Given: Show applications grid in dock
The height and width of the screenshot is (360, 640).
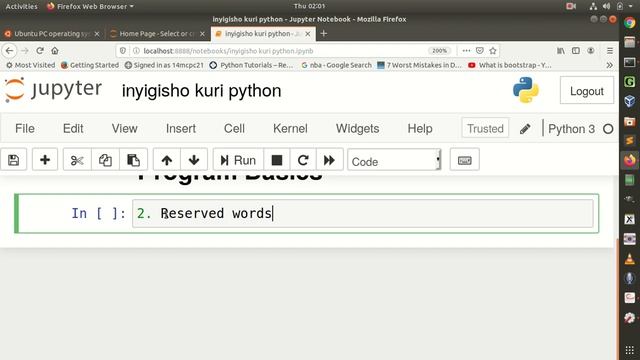Looking at the screenshot, I should (629, 350).
